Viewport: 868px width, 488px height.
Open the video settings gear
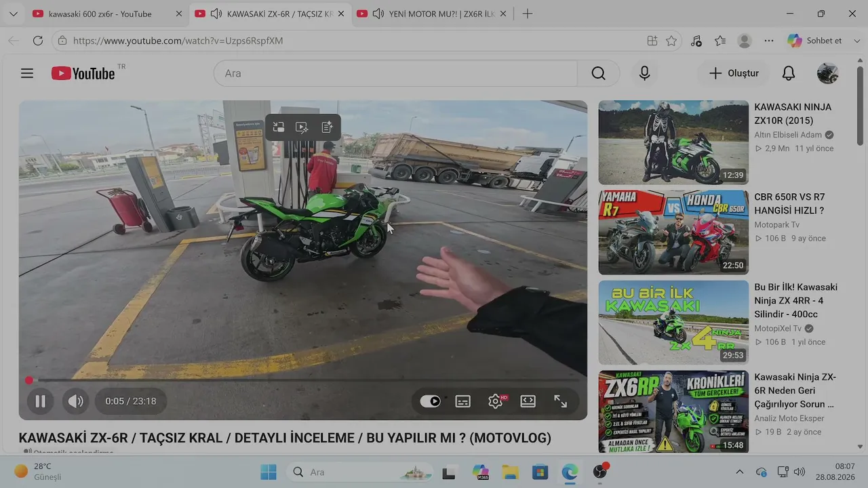(496, 401)
